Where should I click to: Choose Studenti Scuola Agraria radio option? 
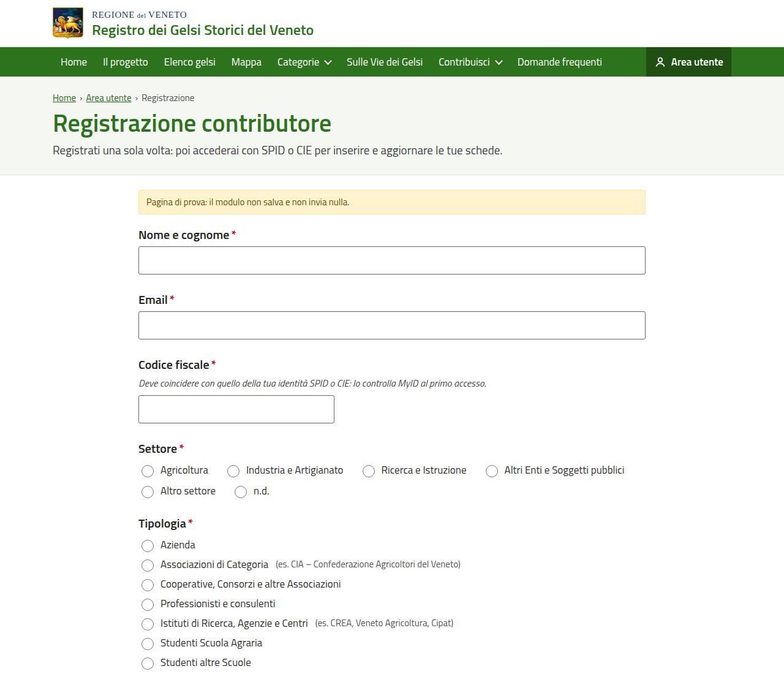coord(148,644)
